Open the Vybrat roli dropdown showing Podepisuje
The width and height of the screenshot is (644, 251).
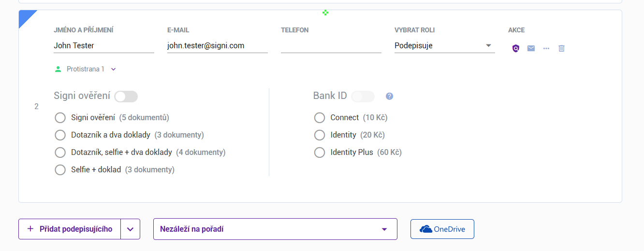point(444,46)
